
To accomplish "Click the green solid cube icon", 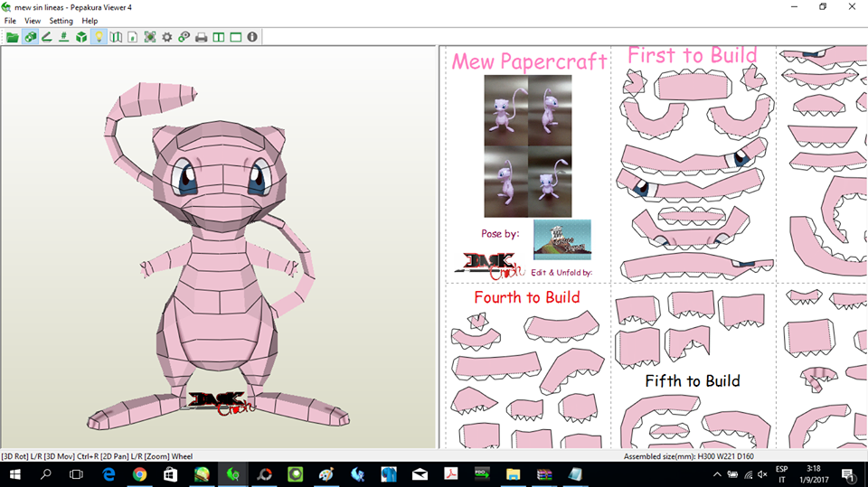I will coord(81,37).
